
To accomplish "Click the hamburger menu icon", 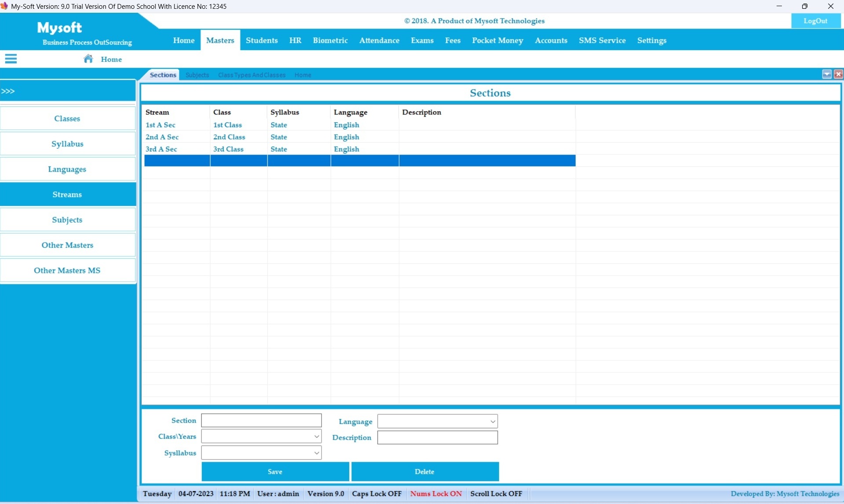I will [11, 59].
